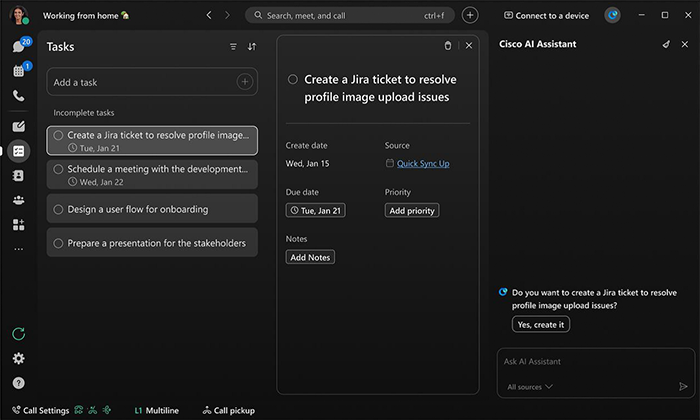The image size is (700, 420).
Task: Open the Apps grid icon in sidebar
Action: pyautogui.click(x=18, y=225)
